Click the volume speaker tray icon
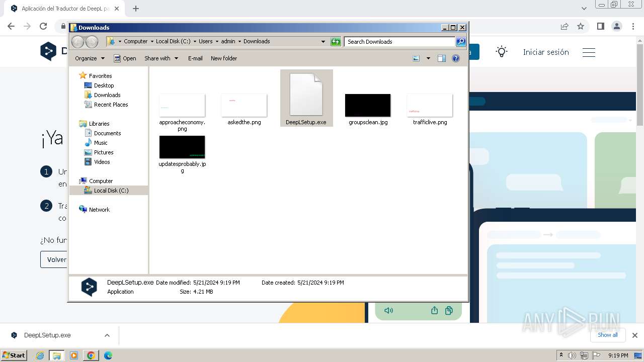Viewport: 644px width, 362px height. 572,355
